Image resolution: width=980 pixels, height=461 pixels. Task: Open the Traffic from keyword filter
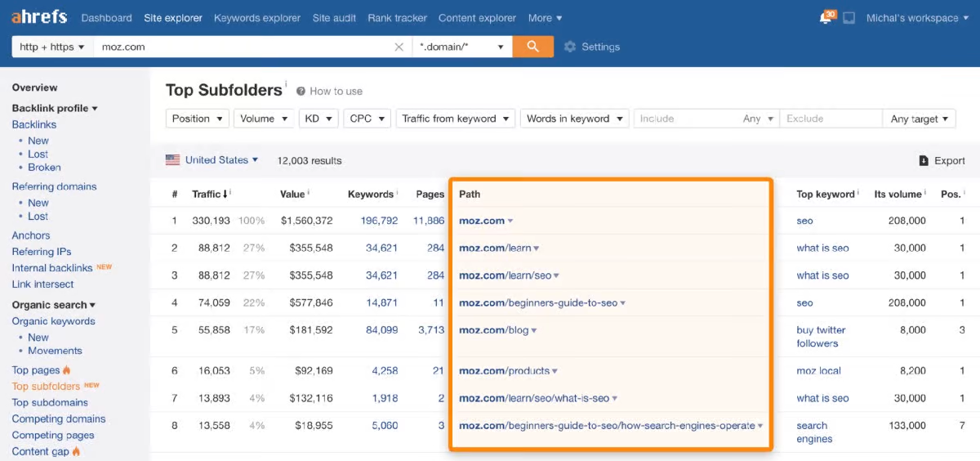[456, 119]
